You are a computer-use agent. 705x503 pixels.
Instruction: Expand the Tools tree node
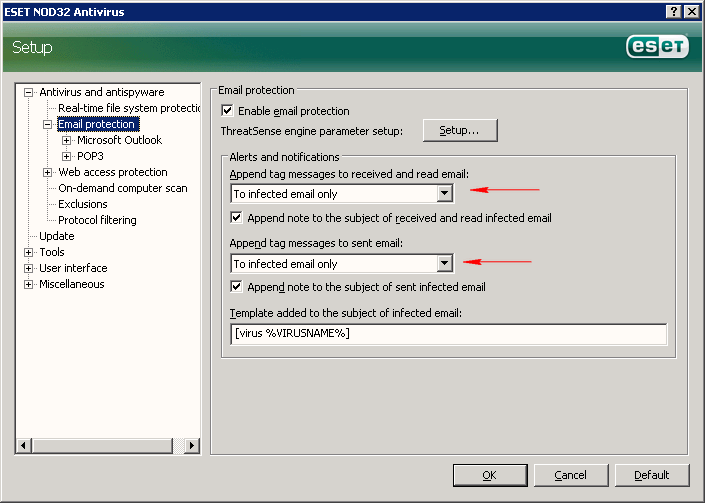pyautogui.click(x=29, y=252)
